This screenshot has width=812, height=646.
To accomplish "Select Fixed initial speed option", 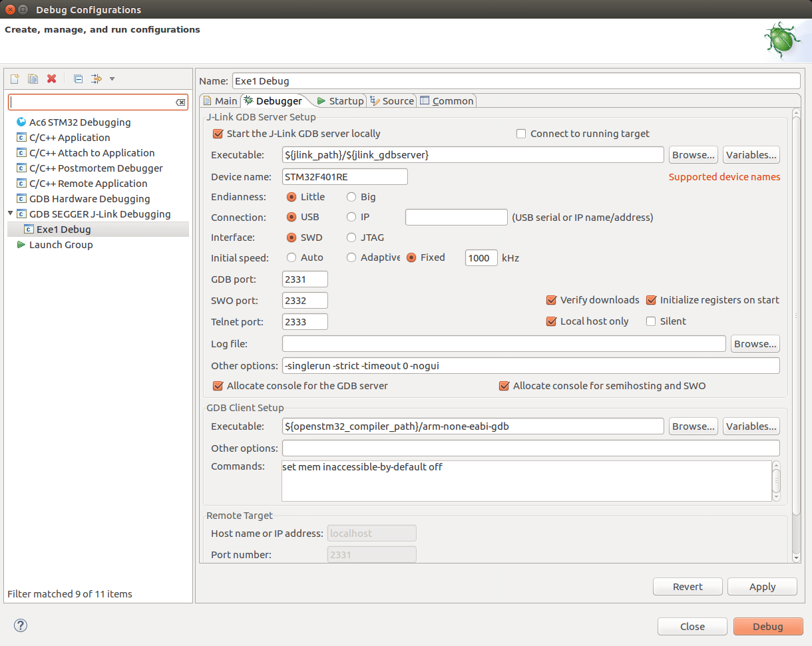I will tap(411, 257).
